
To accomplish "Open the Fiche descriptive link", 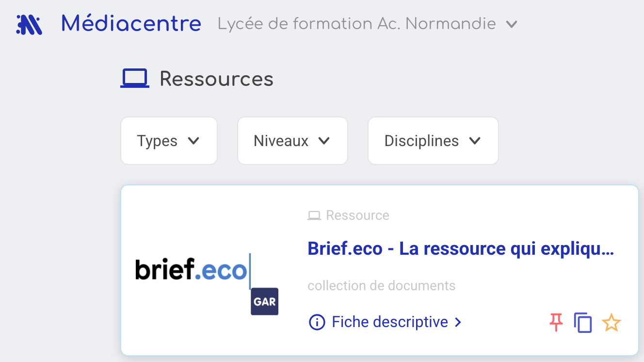I will [389, 322].
